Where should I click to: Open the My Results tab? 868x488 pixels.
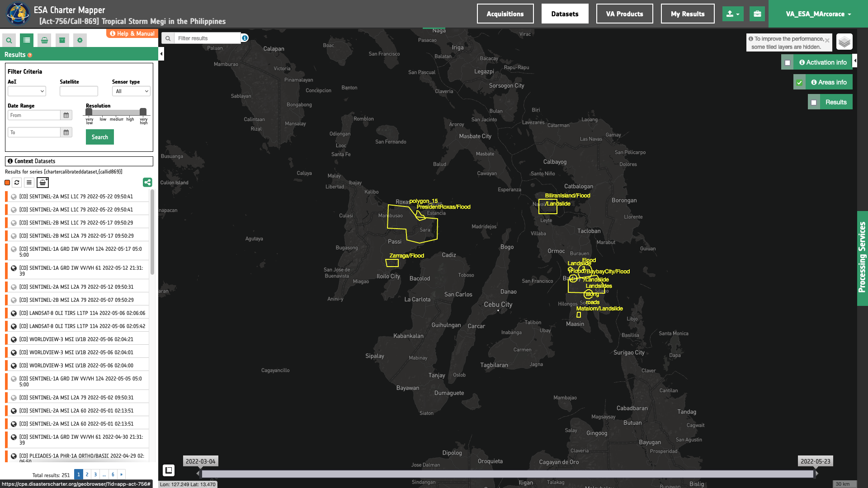tap(688, 14)
